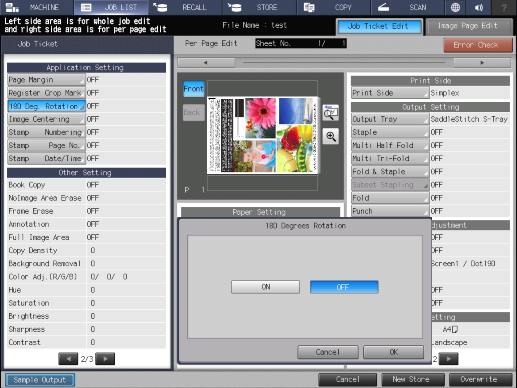Open the Page Margin setting
The image size is (517, 388).
46,80
